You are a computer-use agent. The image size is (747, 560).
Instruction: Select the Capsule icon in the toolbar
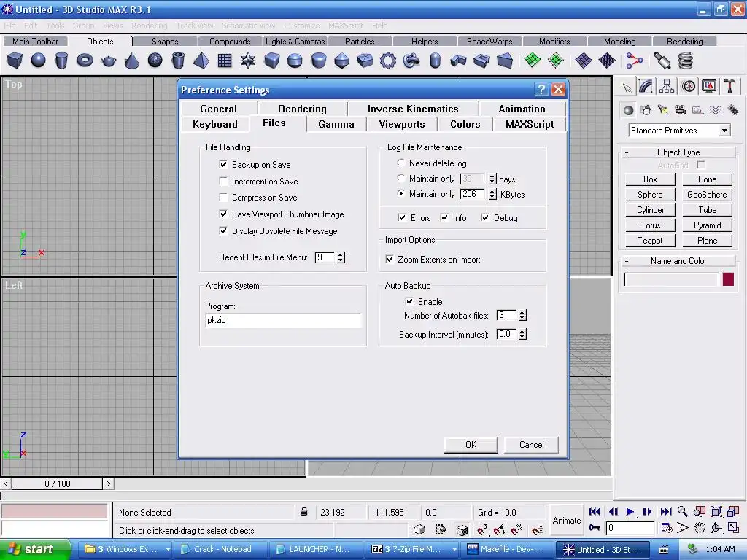[x=435, y=61]
